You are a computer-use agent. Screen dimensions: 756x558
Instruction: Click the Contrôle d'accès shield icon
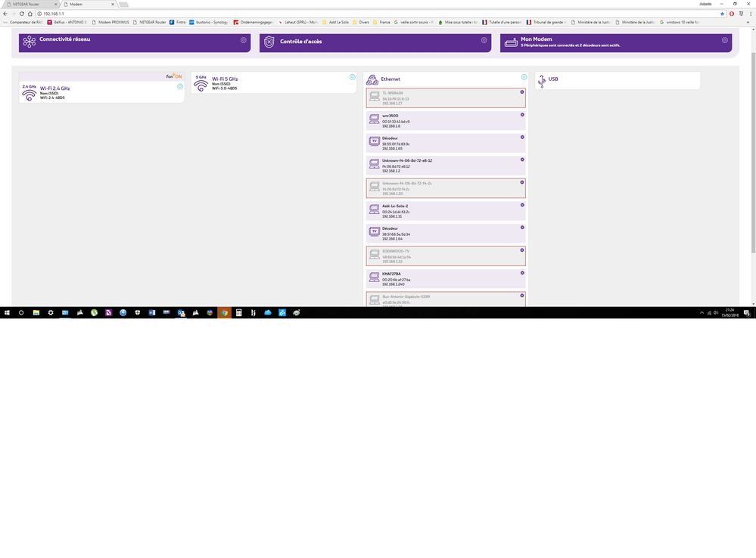coord(269,42)
